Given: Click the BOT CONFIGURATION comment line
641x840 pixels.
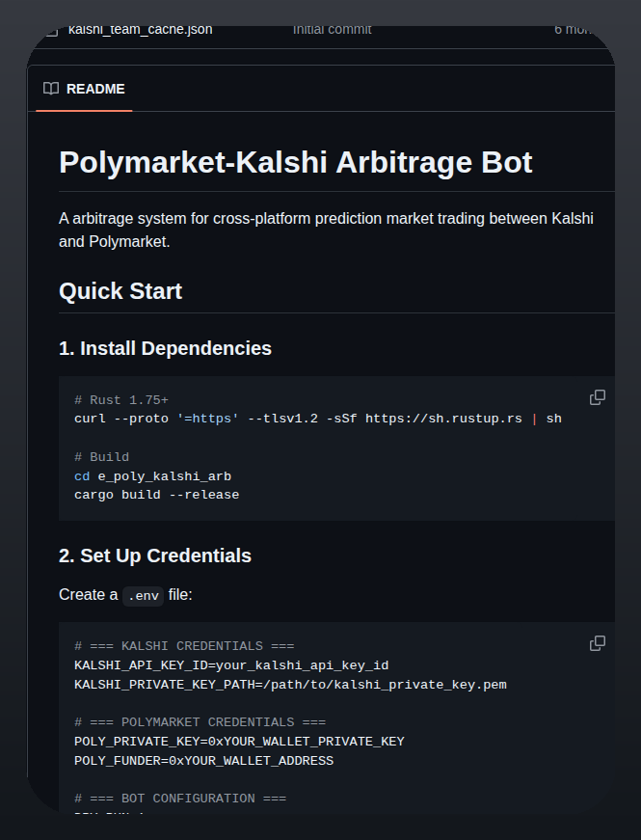Looking at the screenshot, I should (x=180, y=799).
